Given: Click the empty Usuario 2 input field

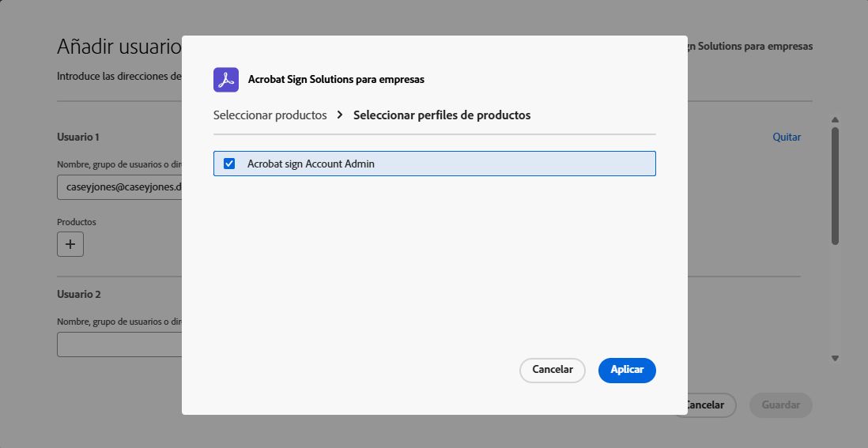Looking at the screenshot, I should pos(119,344).
